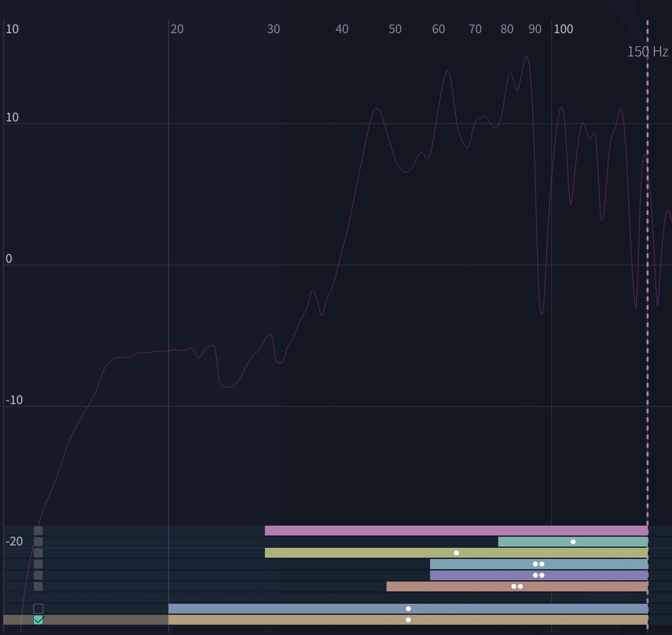Select the brown frequency range bar

[517, 586]
